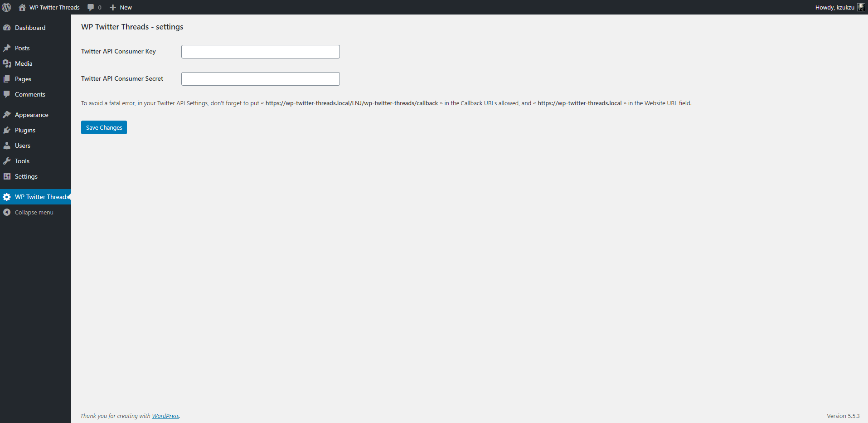
Task: Click the Posts pushpin icon
Action: (x=7, y=48)
